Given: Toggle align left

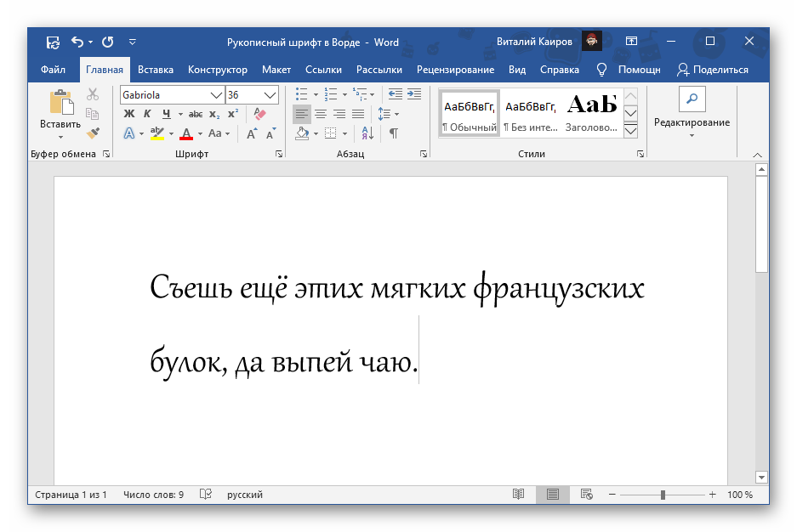Looking at the screenshot, I should point(302,114).
